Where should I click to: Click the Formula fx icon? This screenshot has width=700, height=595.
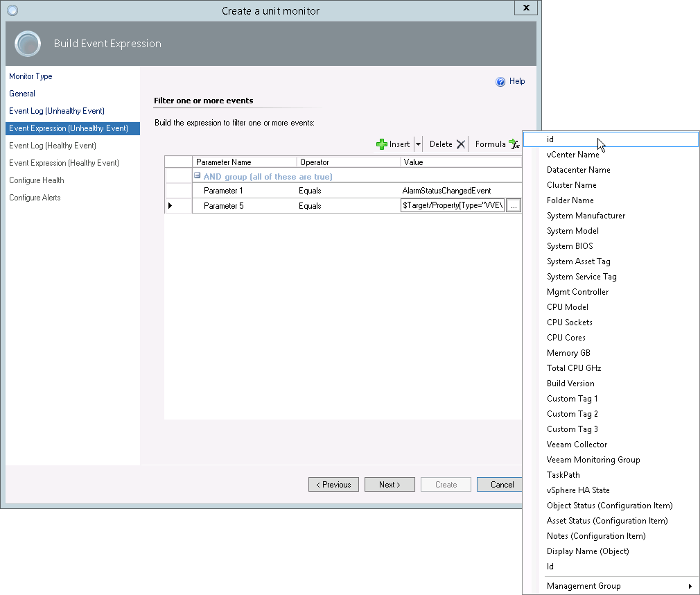(514, 144)
